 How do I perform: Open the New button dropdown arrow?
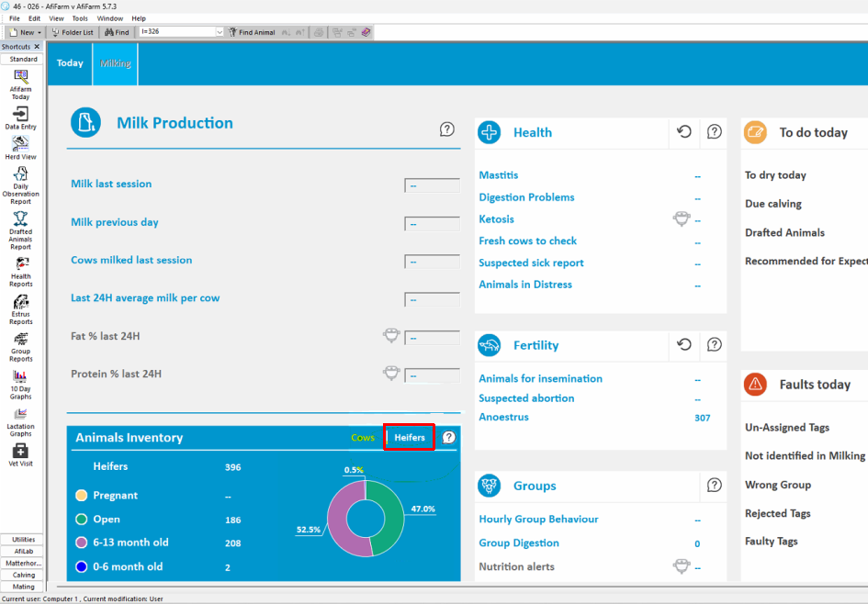point(39,33)
